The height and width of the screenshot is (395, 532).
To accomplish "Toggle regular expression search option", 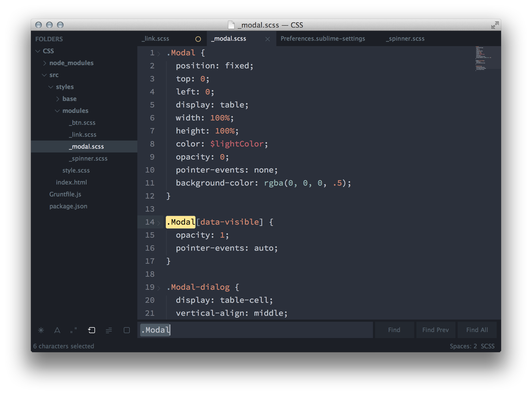I will click(x=41, y=330).
